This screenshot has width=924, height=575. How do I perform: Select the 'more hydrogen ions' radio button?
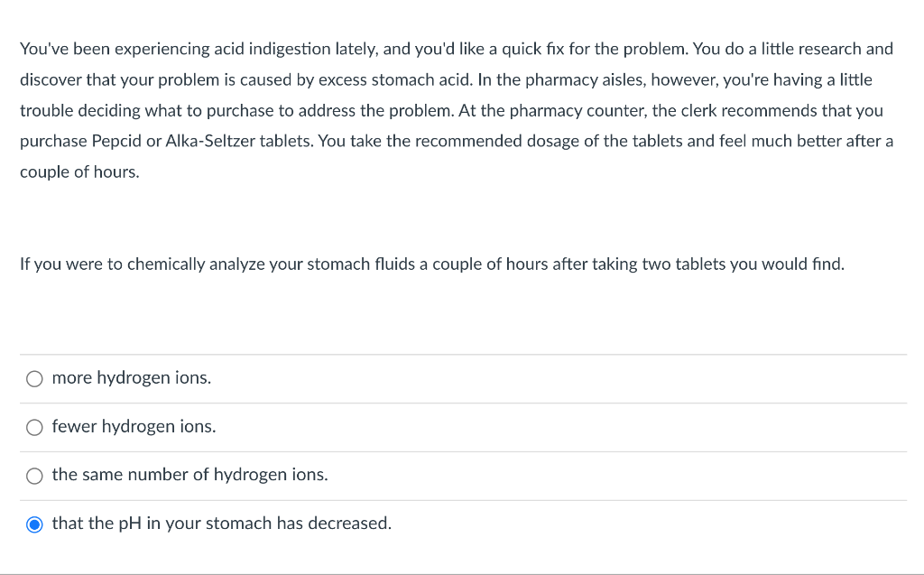click(x=34, y=378)
